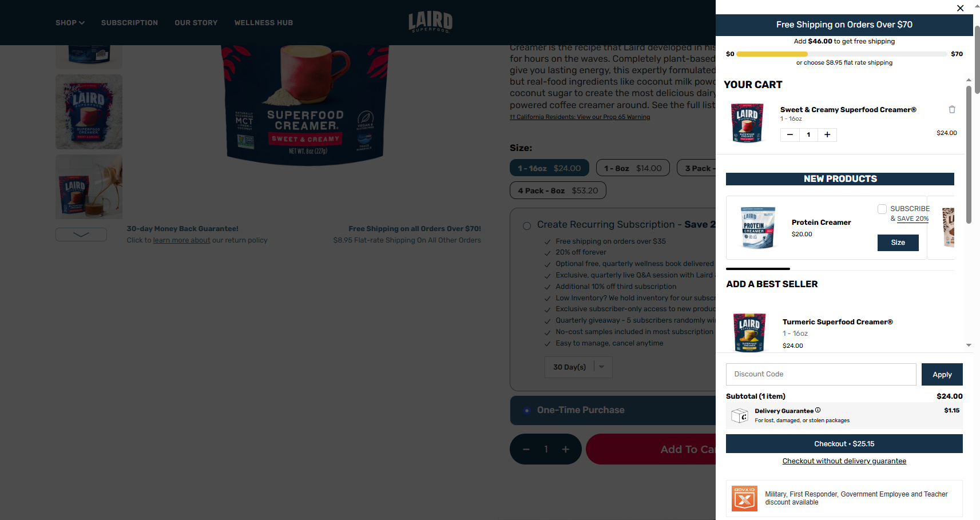Image resolution: width=980 pixels, height=520 pixels.
Task: Decrease cart item quantity with minus icon
Action: point(790,135)
